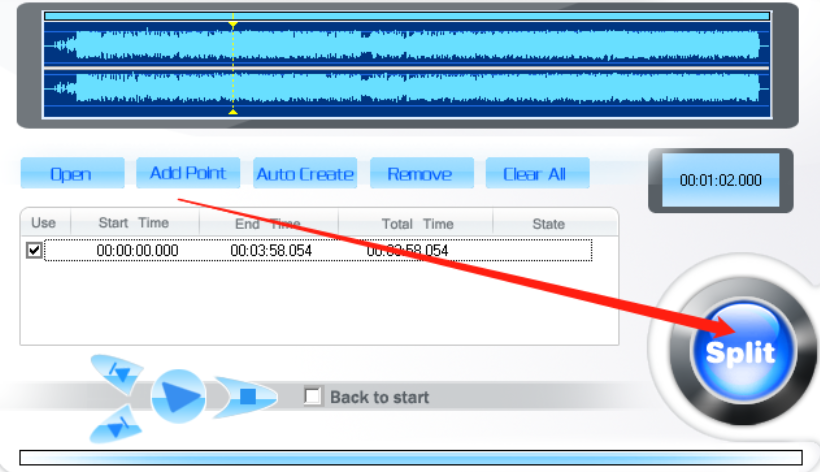Viewport: 820px width, 472px height.
Task: Select end time 00:03:58.054 cell
Action: tap(271, 250)
